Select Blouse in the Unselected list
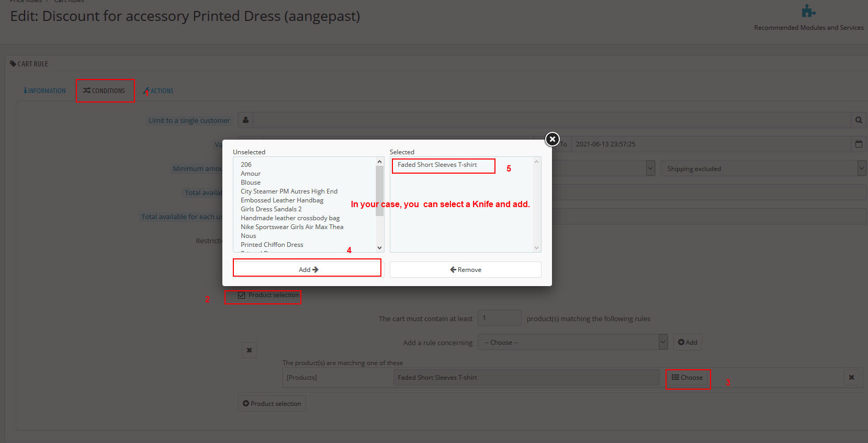Viewport: 868px width, 443px height. point(251,183)
